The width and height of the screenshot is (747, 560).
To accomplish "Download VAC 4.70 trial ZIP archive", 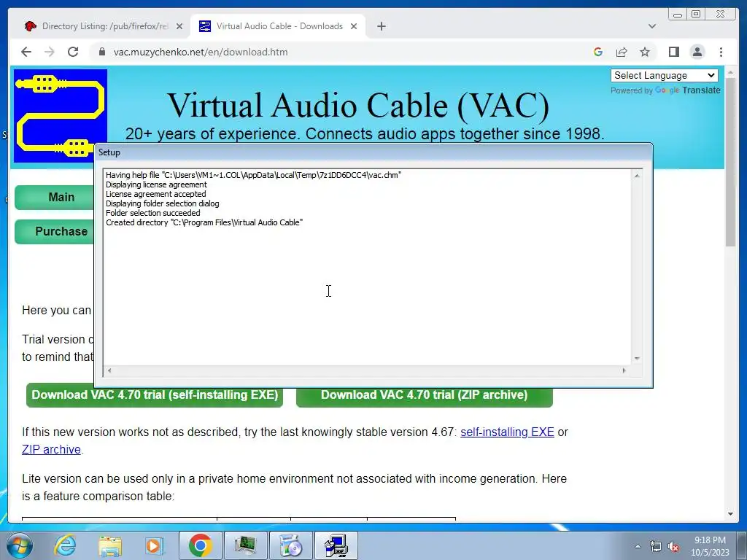I will (424, 394).
